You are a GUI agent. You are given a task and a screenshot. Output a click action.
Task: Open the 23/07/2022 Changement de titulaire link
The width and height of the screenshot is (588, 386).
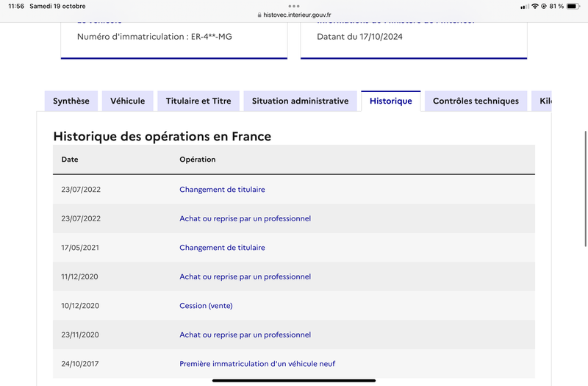coord(222,190)
